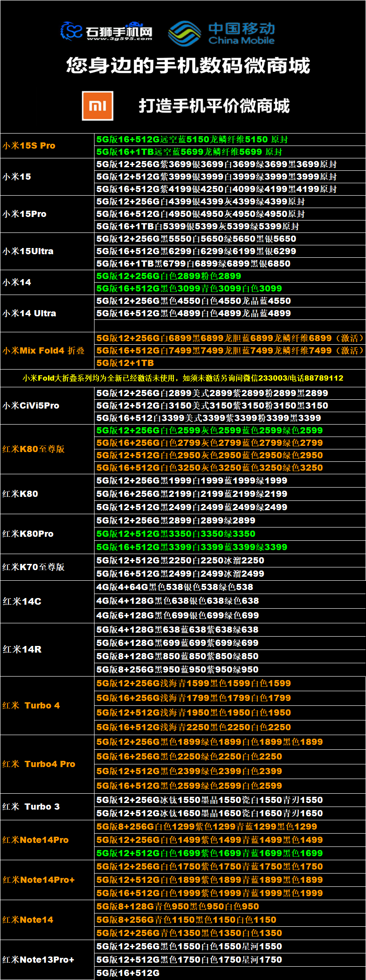Select the heading 您身边的手机数码微商城
Image resolution: width=366 pixels, height=980 pixels.
pyautogui.click(x=188, y=65)
